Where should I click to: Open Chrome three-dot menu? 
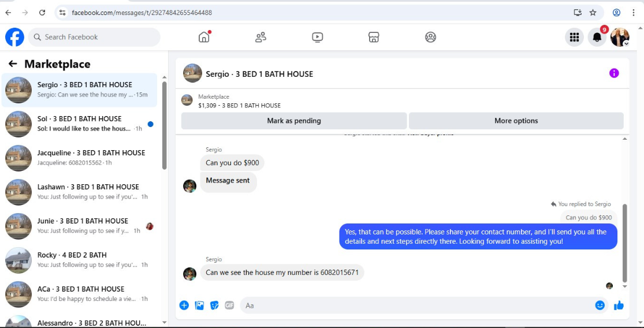[x=634, y=13]
